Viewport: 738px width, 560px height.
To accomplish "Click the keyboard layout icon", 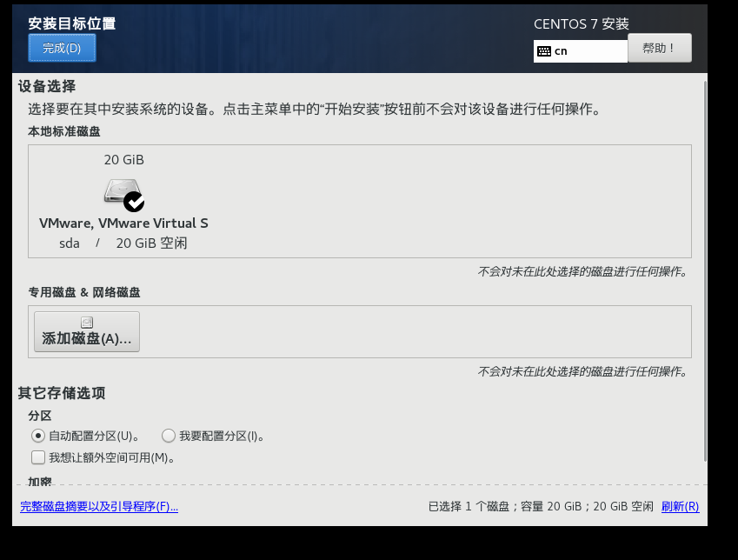I will click(544, 51).
